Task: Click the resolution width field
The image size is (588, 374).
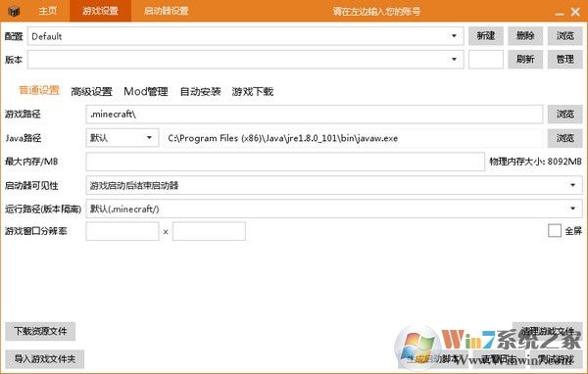Action: tap(122, 231)
